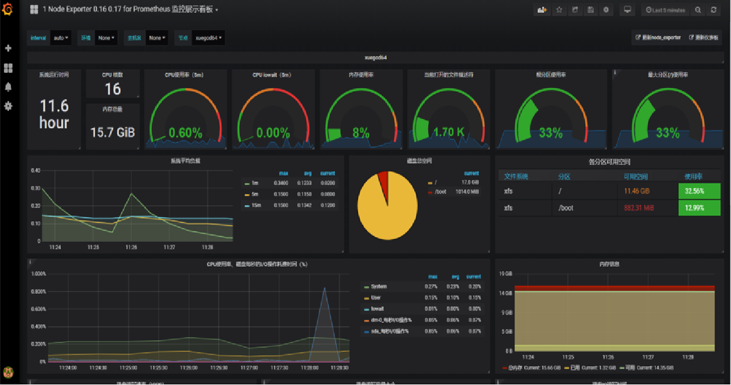Screen dimensions: 731x385
Task: Sort partition table by first column header
Action: (516, 177)
